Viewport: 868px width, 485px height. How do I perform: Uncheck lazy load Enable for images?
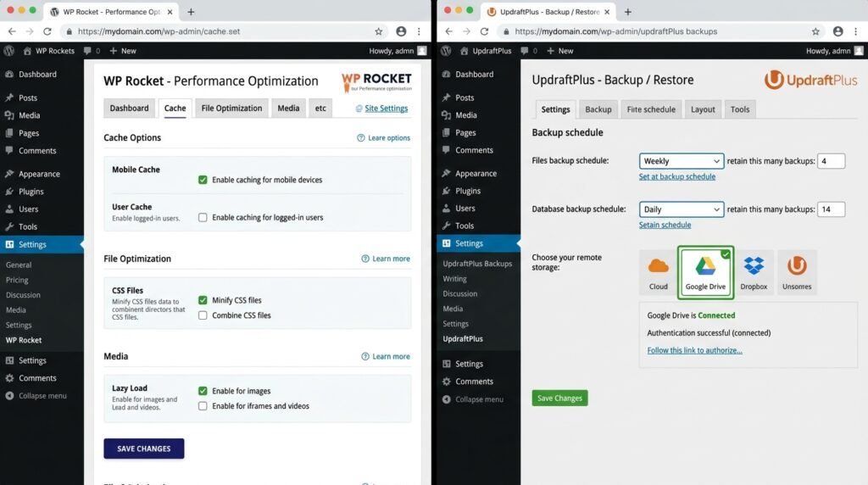[x=203, y=391]
